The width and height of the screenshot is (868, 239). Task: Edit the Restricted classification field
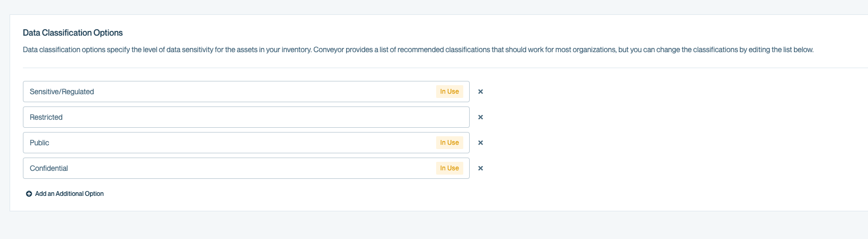pos(213,117)
